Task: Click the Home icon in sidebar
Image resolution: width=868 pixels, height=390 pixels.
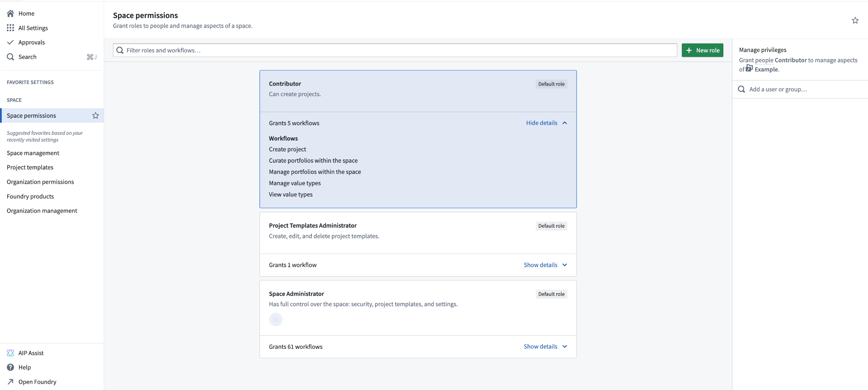Action: [x=11, y=13]
